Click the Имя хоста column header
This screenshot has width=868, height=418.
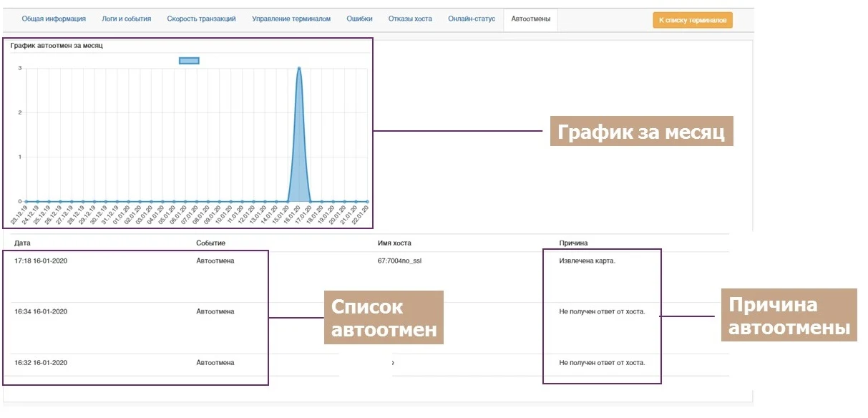(394, 243)
